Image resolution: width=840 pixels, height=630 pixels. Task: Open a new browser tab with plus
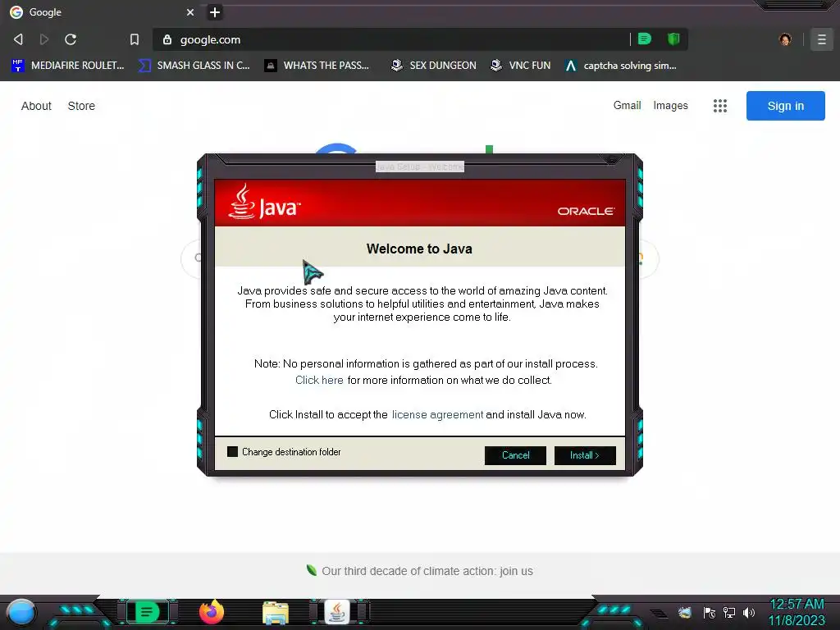click(215, 12)
